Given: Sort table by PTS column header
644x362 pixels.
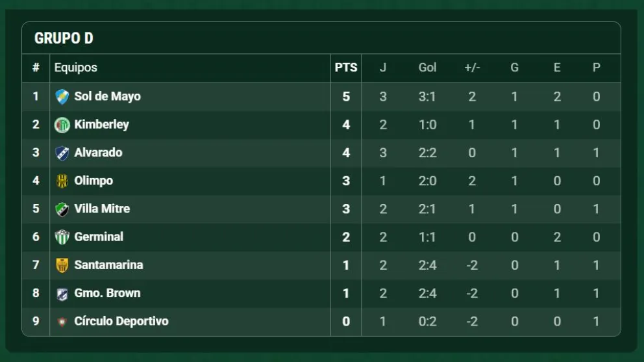Looking at the screenshot, I should coord(346,68).
